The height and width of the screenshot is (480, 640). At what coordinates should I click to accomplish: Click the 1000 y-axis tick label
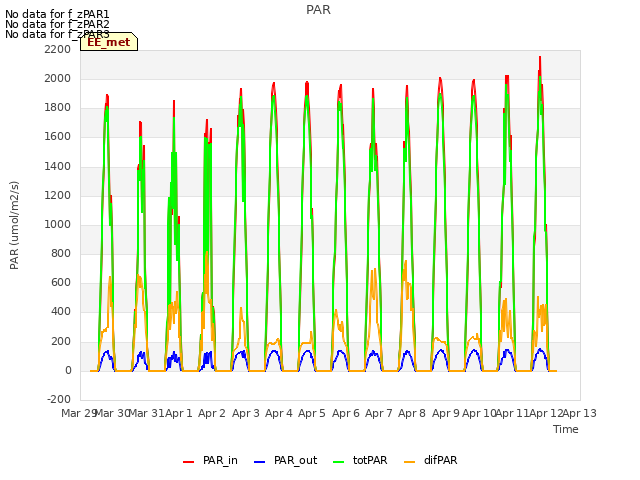(x=58, y=224)
